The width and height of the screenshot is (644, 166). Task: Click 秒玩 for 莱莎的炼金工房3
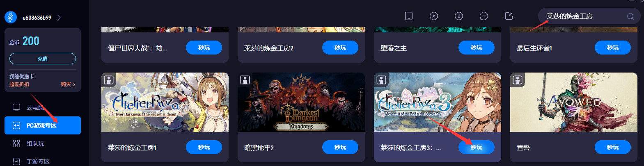pyautogui.click(x=477, y=147)
